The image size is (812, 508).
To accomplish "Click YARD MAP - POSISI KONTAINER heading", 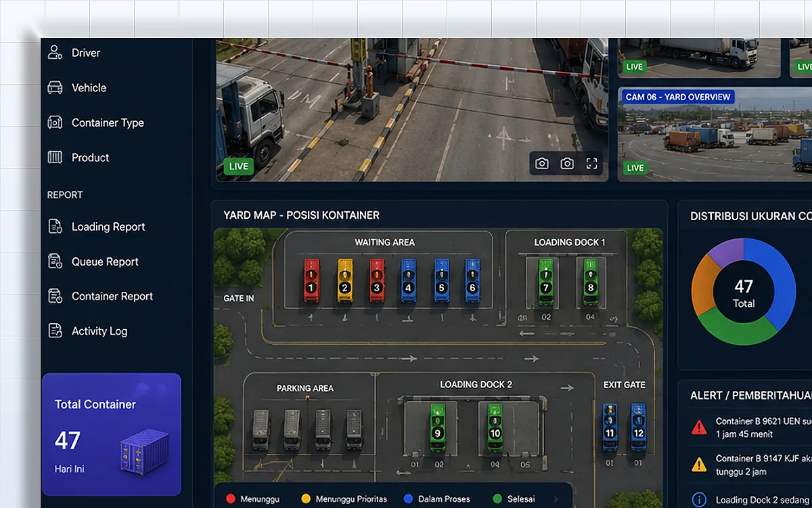I will 301,215.
